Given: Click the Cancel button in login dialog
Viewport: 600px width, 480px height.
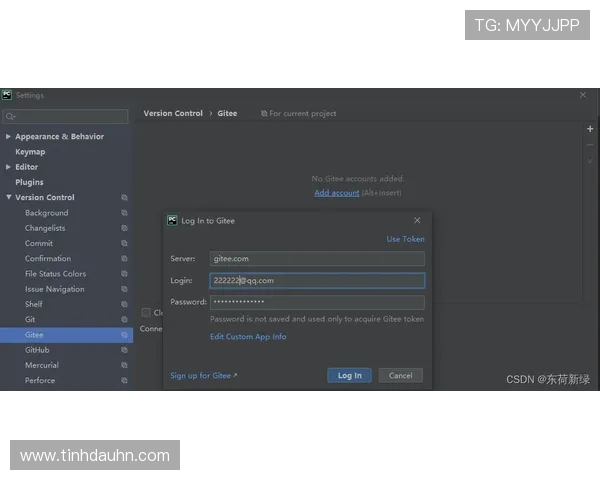Looking at the screenshot, I should (401, 376).
